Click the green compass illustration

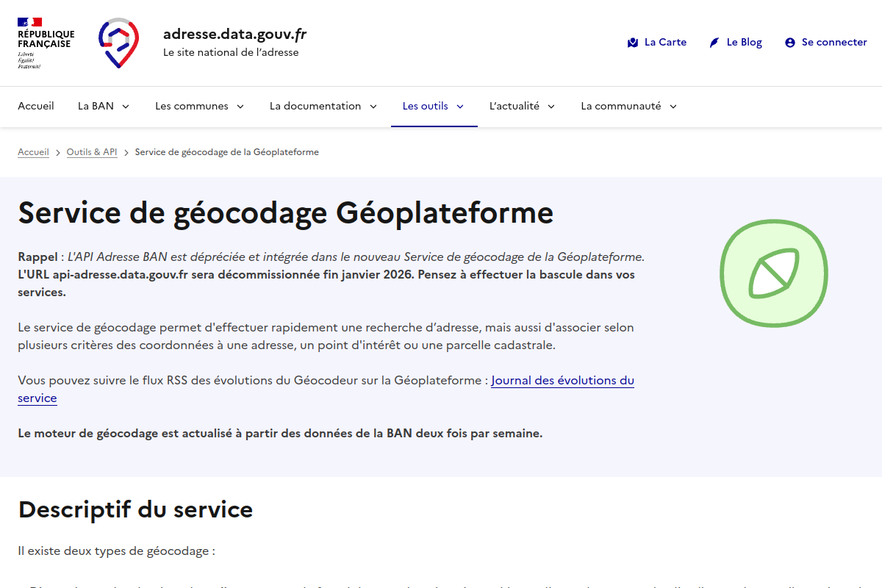point(774,273)
